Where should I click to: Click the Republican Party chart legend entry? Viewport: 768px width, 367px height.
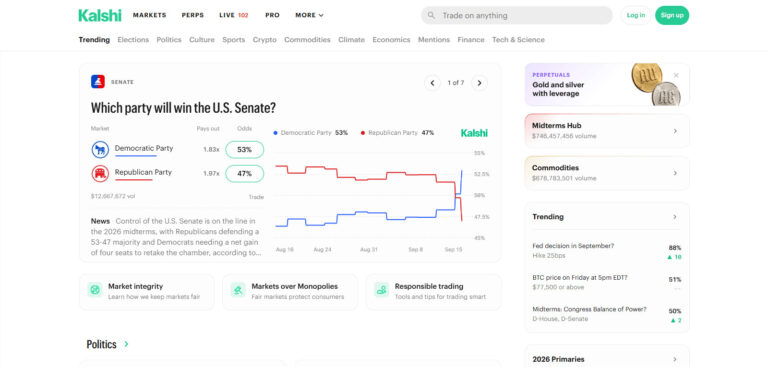coord(397,133)
